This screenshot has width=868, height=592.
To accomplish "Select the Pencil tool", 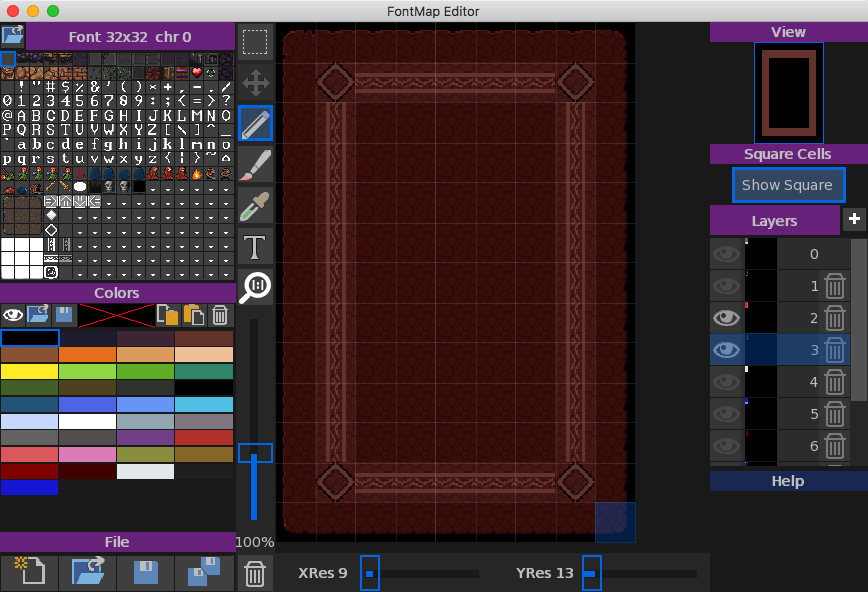I will [255, 123].
